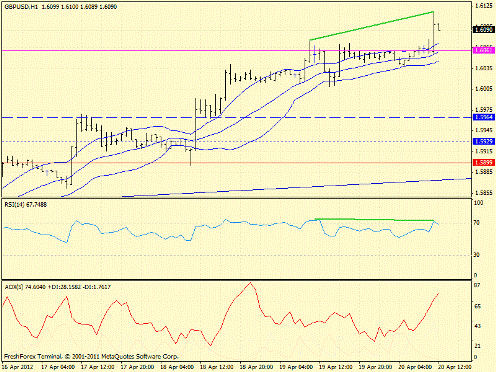The image size is (496, 372).
Task: Click the 16 Apr 2012 date label
Action: (x=17, y=367)
